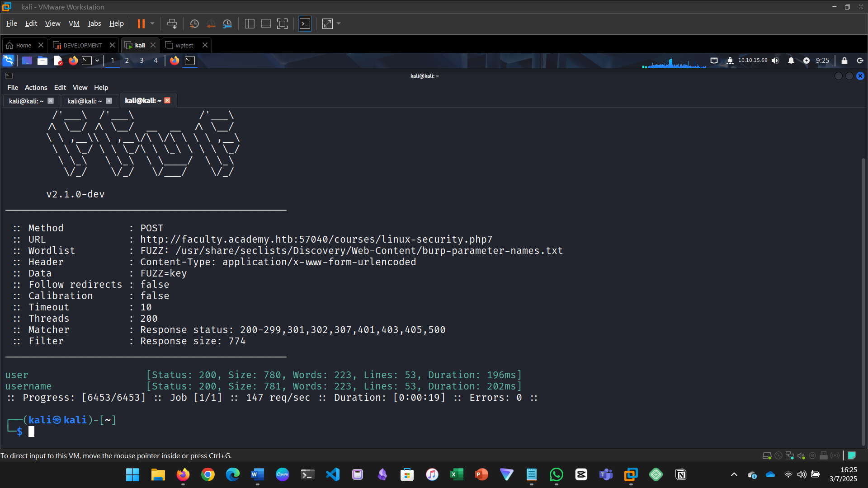
Task: Focus the running Firefox window in Kali panel
Action: point(175,61)
